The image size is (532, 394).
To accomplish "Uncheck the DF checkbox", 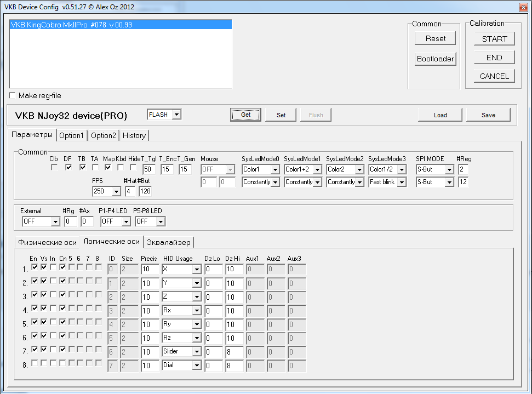I will 68,167.
